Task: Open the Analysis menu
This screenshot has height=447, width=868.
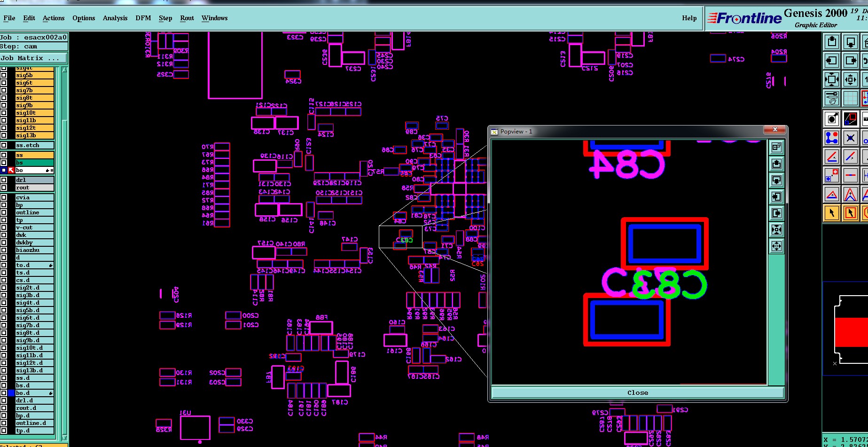Action: pos(115,18)
